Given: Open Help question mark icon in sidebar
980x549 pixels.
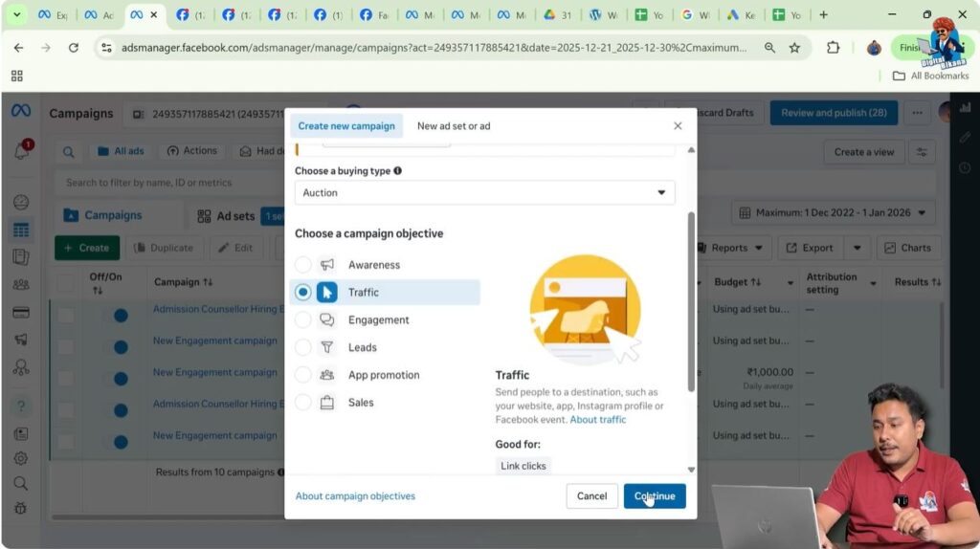Looking at the screenshot, I should pos(21,406).
